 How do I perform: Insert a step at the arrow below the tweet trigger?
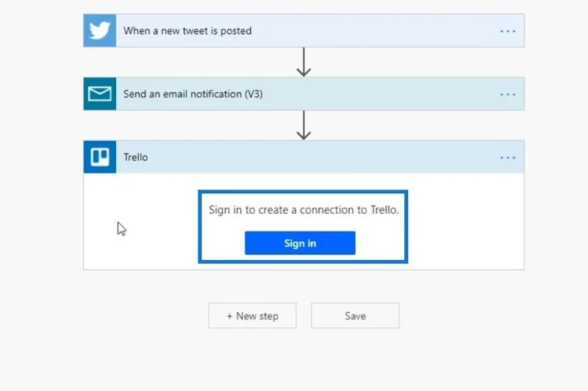click(304, 62)
